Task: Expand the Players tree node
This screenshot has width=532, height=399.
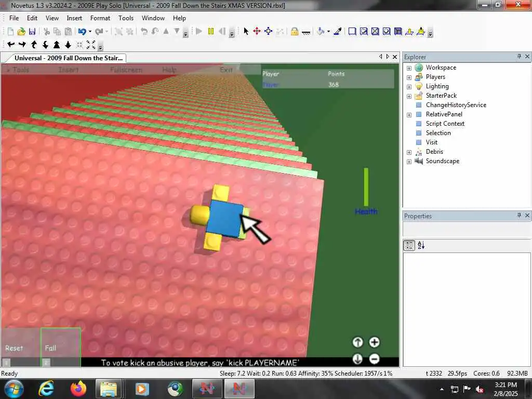Action: pyautogui.click(x=409, y=77)
